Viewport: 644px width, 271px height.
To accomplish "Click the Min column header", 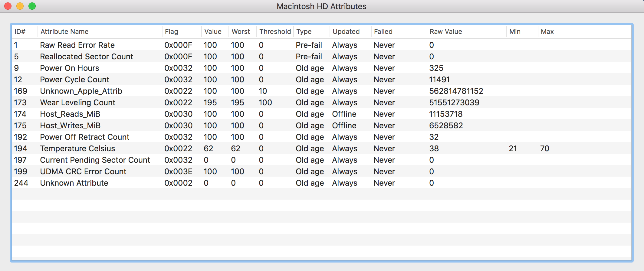I will (522, 31).
